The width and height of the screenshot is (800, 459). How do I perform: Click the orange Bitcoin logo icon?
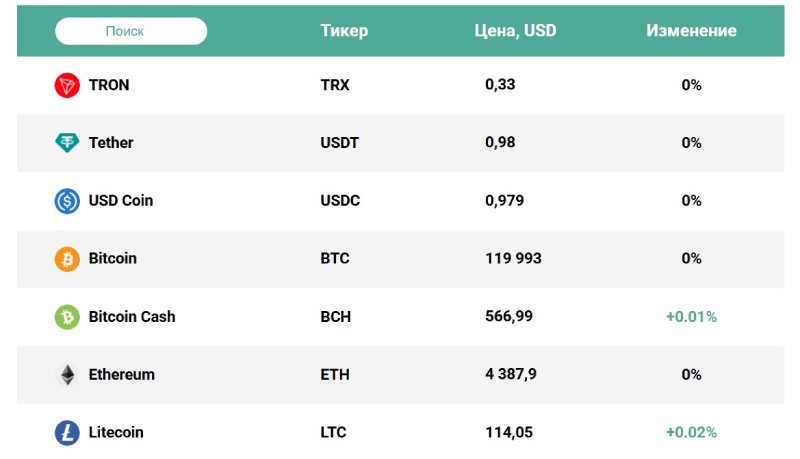tap(67, 259)
